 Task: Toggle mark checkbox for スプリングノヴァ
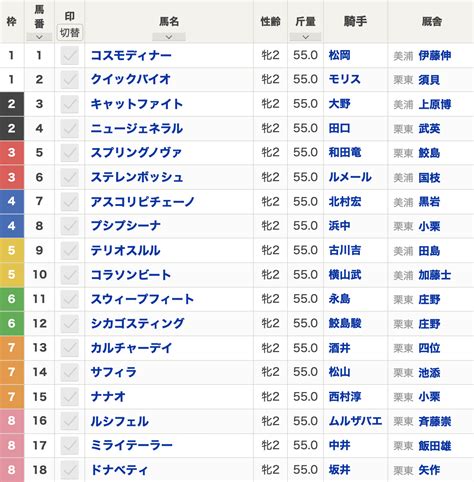point(70,153)
